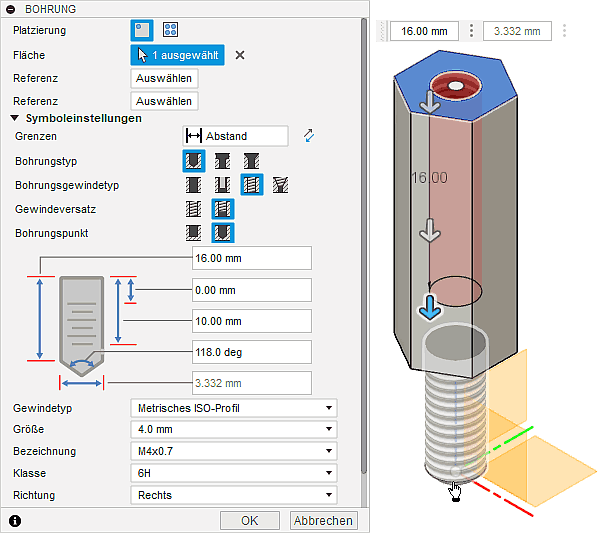602x533 pixels.
Task: Click the Abbrechen button
Action: coord(323,520)
